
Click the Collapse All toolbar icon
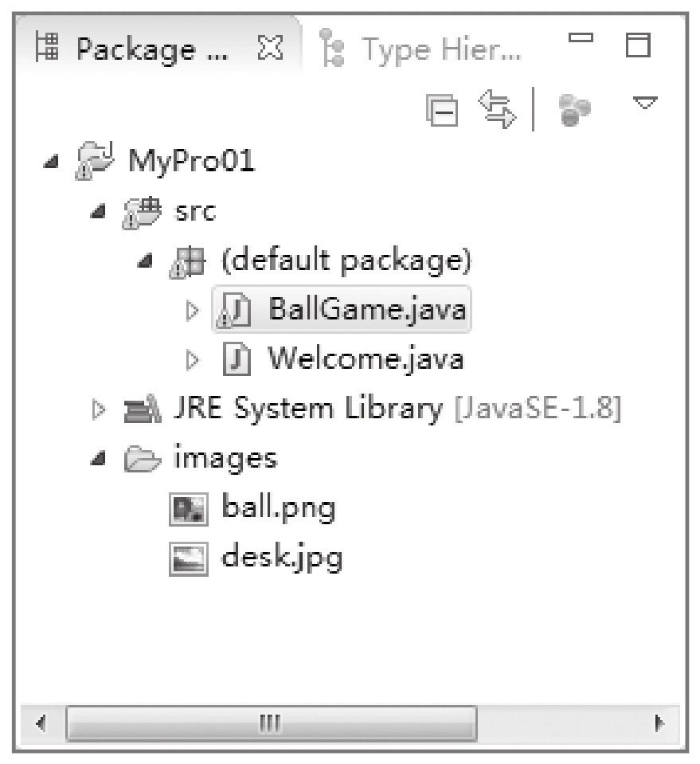click(x=442, y=110)
